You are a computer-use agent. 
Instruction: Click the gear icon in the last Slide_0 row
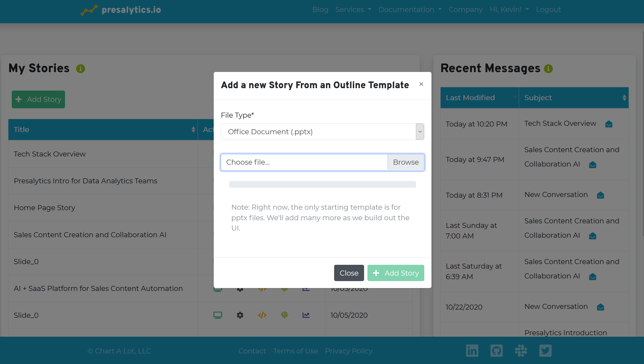point(240,315)
